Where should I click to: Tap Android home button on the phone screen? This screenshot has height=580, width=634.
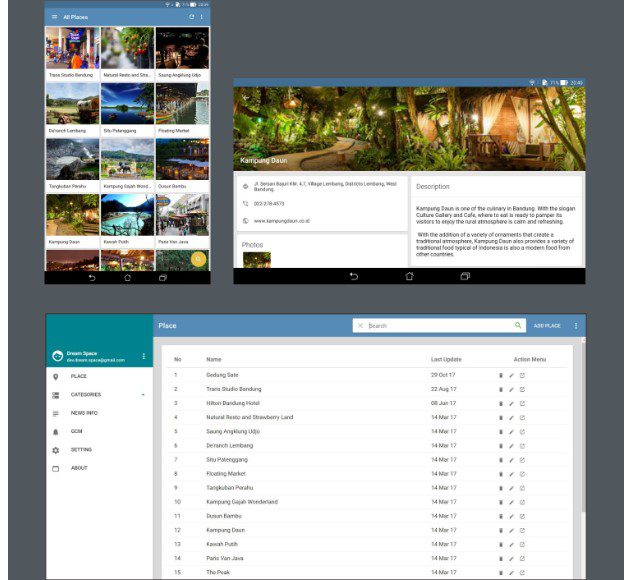[x=127, y=278]
